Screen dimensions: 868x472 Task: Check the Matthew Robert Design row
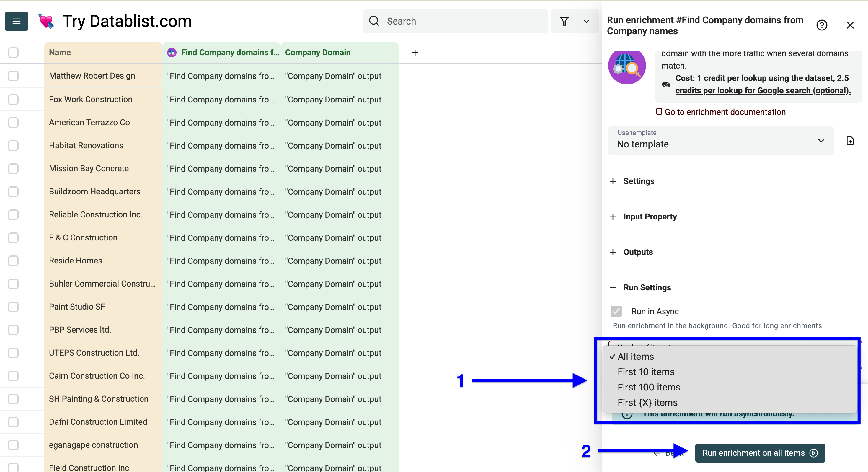[13, 76]
